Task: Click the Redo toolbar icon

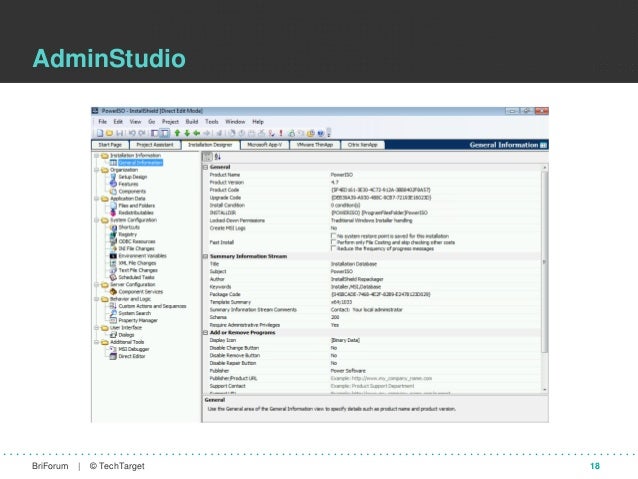Action: pos(142,133)
